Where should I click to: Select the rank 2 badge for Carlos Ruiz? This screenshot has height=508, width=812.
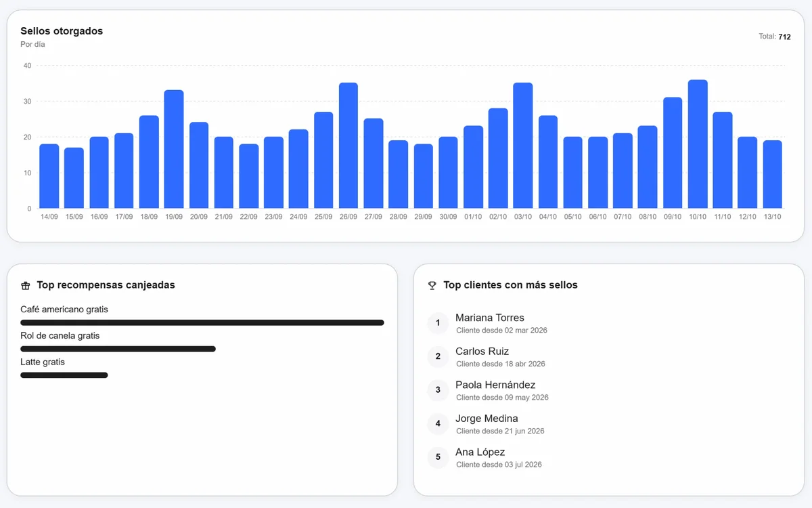click(438, 356)
